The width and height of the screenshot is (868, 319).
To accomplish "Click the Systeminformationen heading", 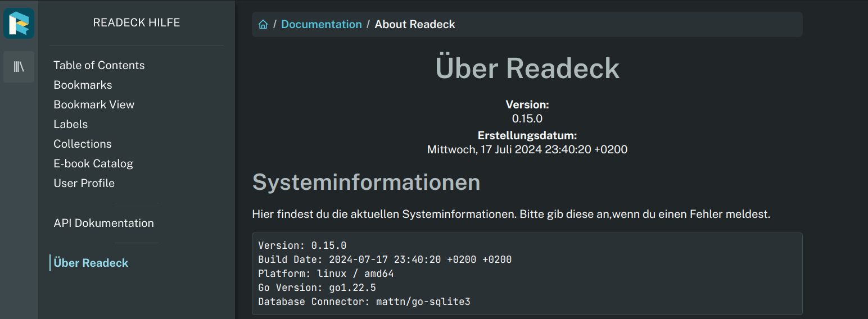I will point(367,182).
